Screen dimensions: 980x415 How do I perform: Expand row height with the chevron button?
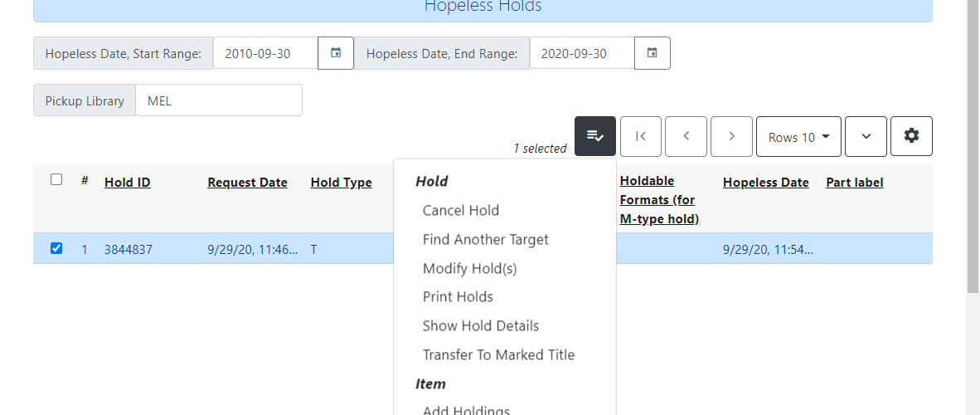click(x=866, y=136)
